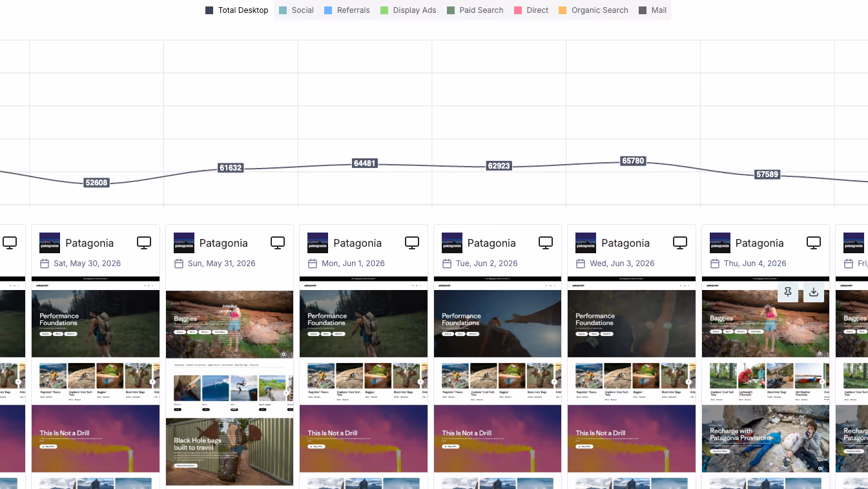Viewport: 868px width, 489px height.
Task: Click the date text "Sun, May 31, 2026"
Action: [222, 264]
